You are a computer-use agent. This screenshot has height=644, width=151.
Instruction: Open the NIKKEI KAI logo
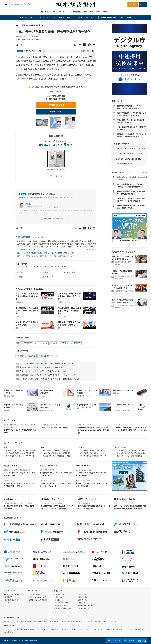tap(130, 573)
